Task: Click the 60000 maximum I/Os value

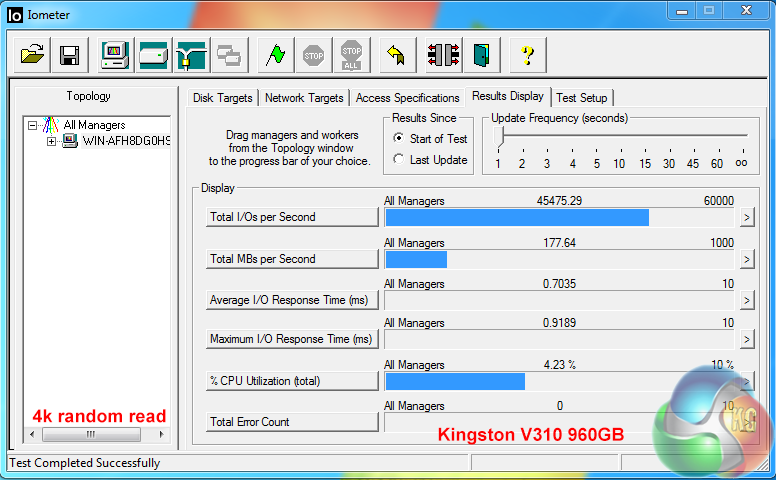Action: [719, 201]
